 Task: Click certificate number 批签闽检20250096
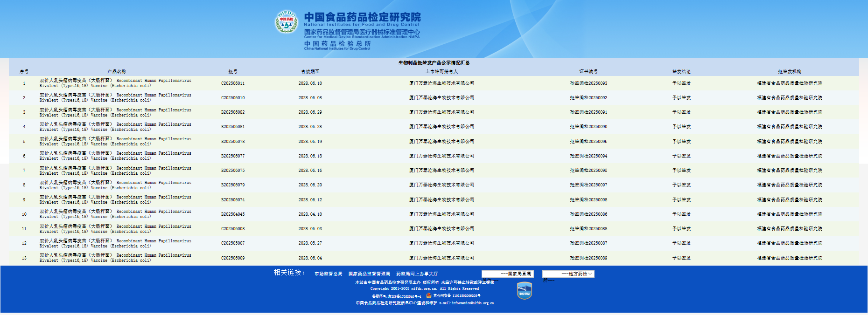pyautogui.click(x=588, y=142)
